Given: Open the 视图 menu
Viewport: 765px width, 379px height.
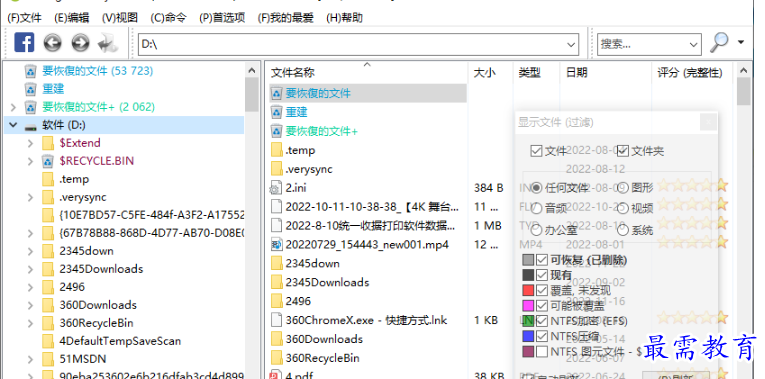Looking at the screenshot, I should click(x=120, y=18).
